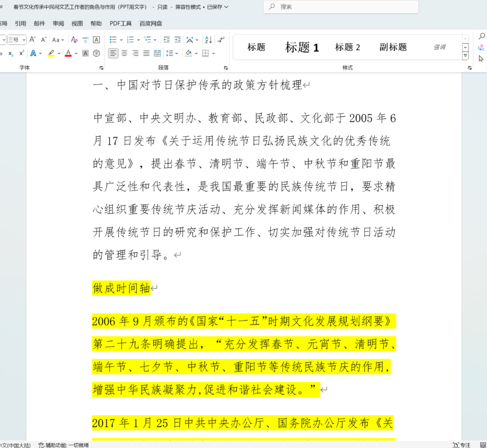The width and height of the screenshot is (487, 448).
Task: Apply cell borders icon
Action: [205, 53]
